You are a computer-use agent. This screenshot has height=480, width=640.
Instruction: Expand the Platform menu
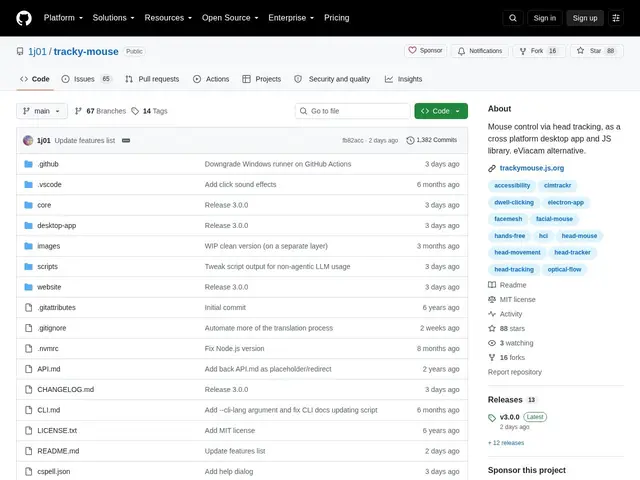click(x=63, y=18)
